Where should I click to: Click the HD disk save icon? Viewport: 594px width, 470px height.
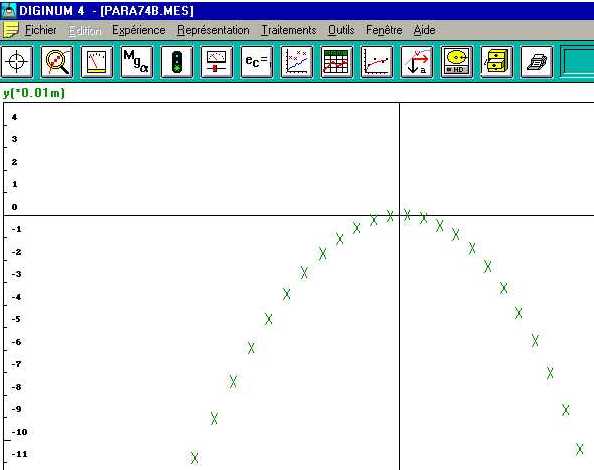[x=456, y=62]
